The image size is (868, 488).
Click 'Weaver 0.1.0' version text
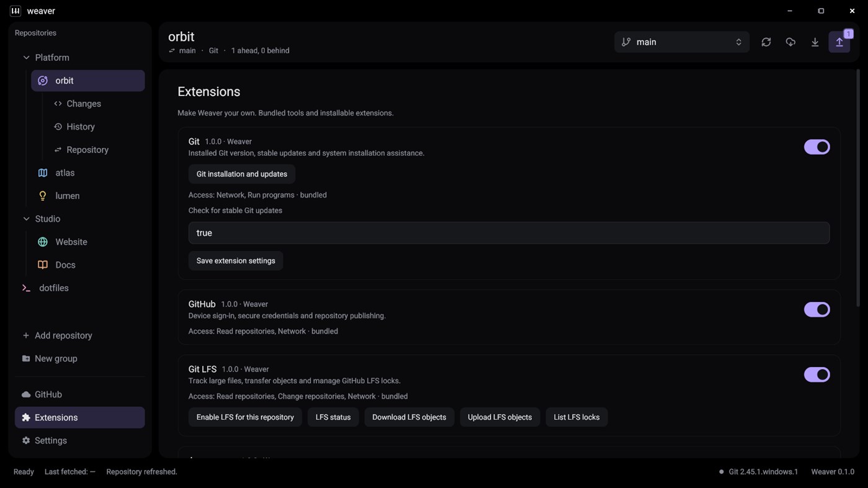pyautogui.click(x=833, y=472)
